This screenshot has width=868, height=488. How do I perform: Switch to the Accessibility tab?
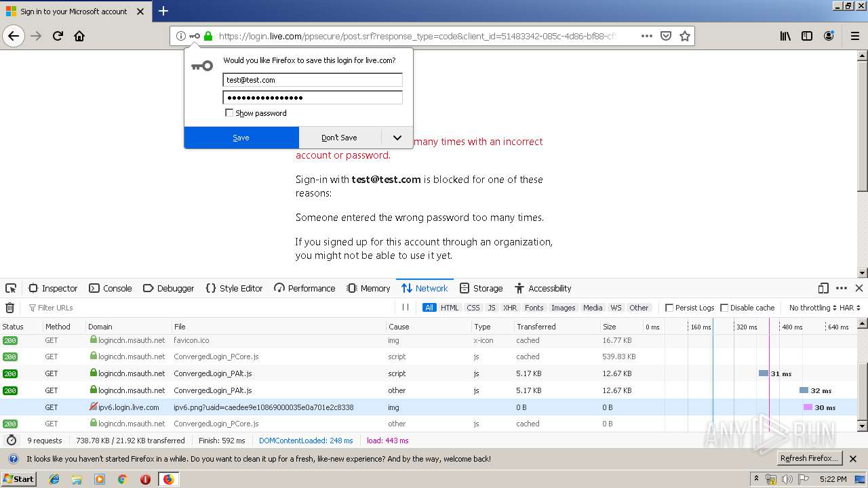[x=543, y=288]
